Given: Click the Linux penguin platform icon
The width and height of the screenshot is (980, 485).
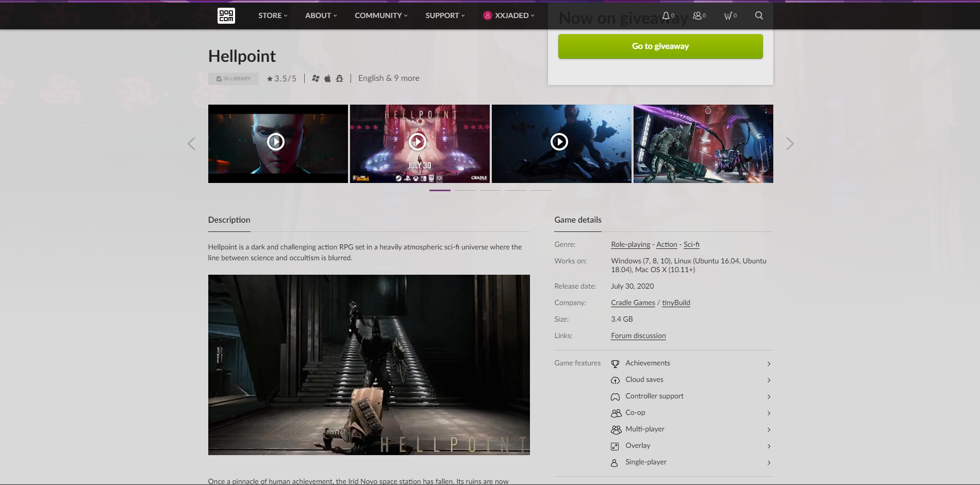Looking at the screenshot, I should (339, 78).
